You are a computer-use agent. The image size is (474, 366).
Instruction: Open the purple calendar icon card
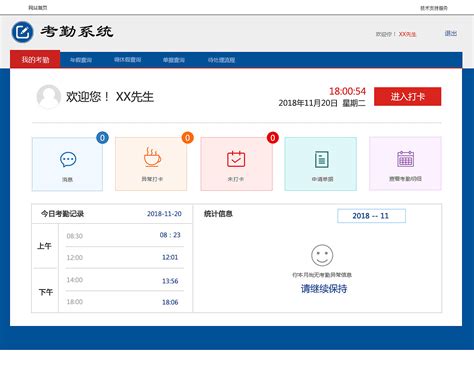405,164
